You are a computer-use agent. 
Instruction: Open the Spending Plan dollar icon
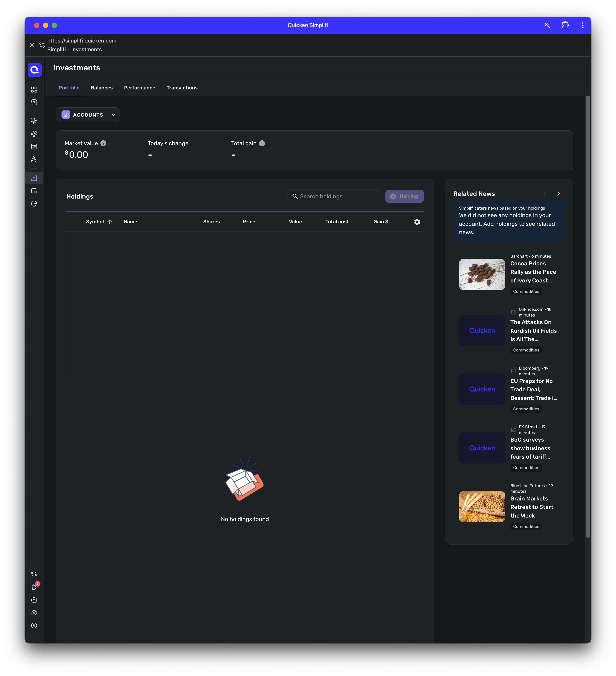click(34, 102)
